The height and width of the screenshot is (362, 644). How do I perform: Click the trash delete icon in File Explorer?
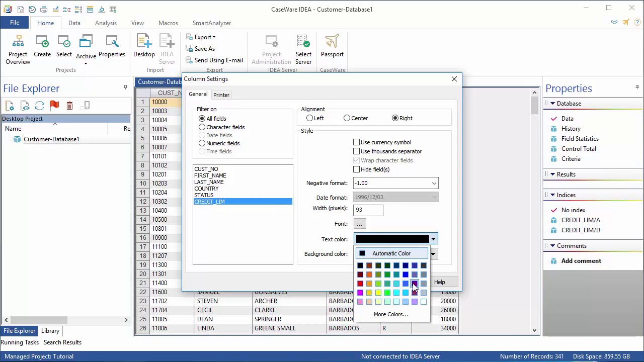(x=69, y=106)
